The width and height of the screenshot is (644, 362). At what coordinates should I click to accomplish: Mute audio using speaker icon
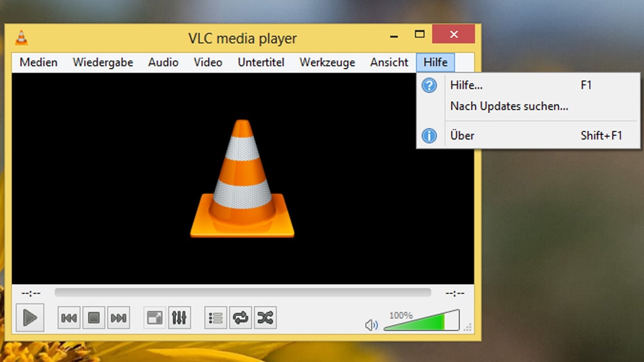click(372, 325)
